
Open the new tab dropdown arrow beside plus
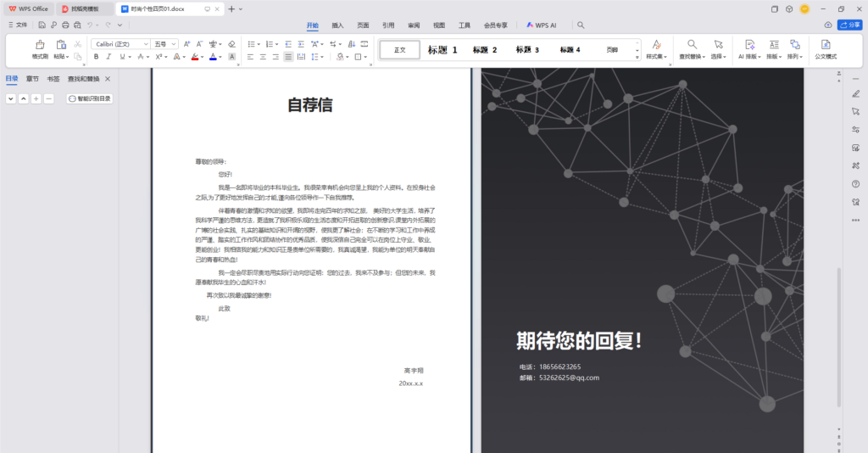click(241, 9)
